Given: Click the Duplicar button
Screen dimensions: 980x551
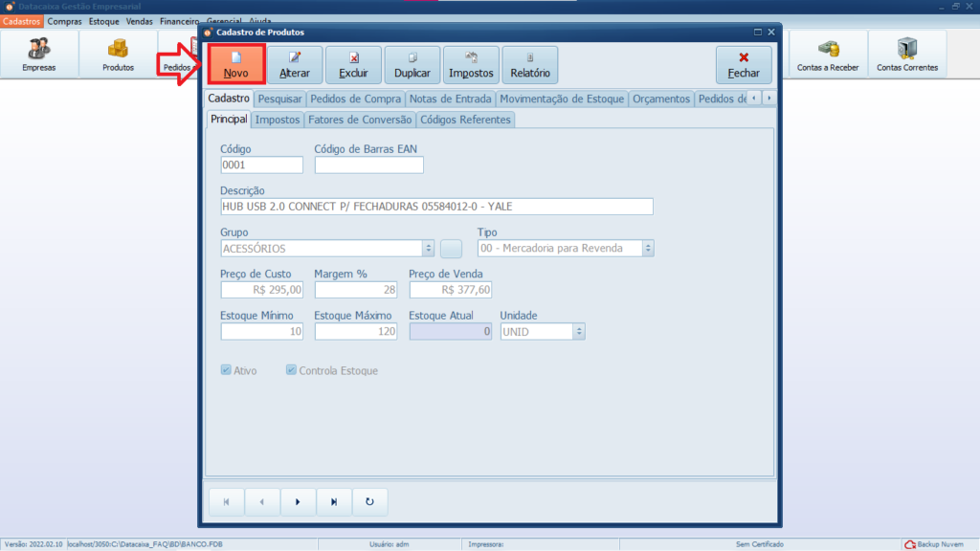Looking at the screenshot, I should point(412,64).
